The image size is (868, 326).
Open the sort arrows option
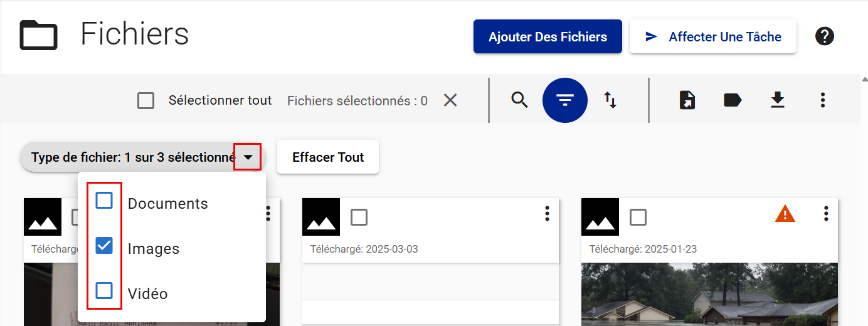click(610, 100)
